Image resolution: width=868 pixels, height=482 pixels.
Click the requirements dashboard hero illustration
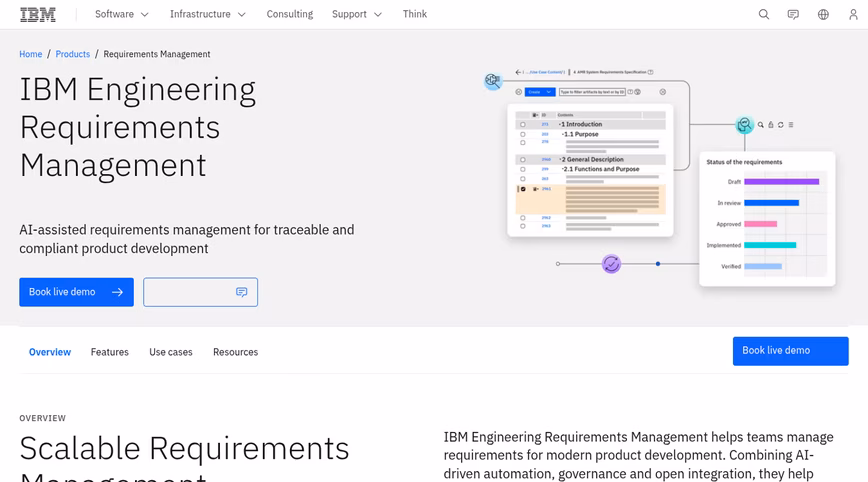pos(659,177)
